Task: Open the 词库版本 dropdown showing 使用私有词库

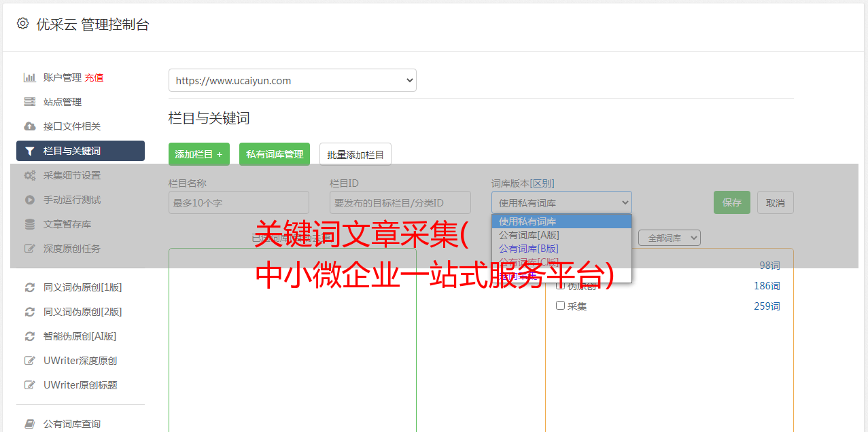Action: point(561,202)
